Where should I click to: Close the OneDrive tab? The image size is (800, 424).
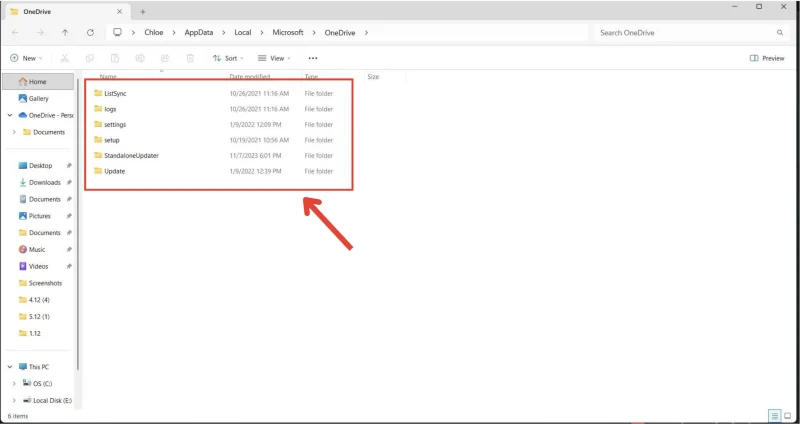tap(119, 11)
